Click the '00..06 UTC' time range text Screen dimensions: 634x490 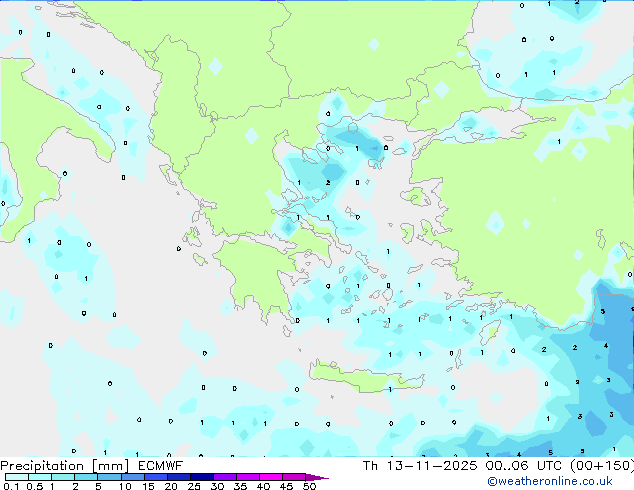523,466
